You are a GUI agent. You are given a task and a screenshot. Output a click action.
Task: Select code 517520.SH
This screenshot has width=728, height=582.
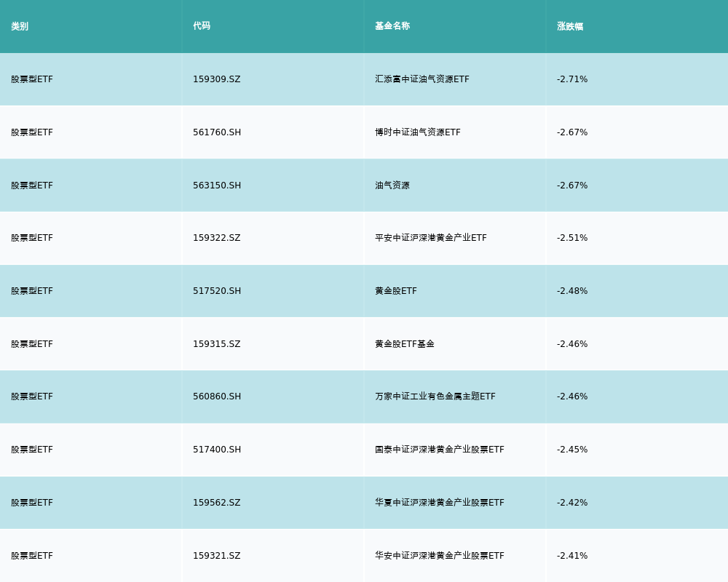[217, 291]
